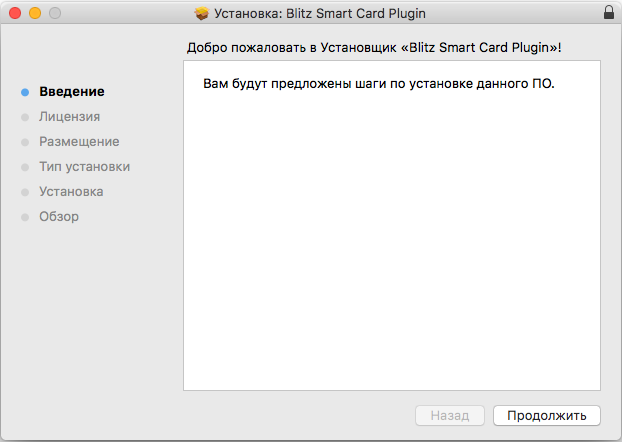This screenshot has width=622, height=442.
Task: Click the gray bullet beside Тип установки
Action: tap(25, 167)
